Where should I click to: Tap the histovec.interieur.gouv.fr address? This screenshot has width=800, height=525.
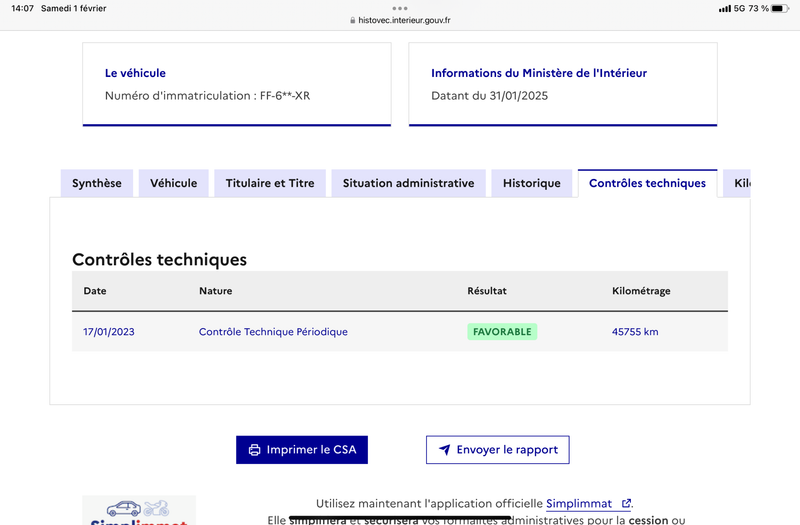pos(404,20)
